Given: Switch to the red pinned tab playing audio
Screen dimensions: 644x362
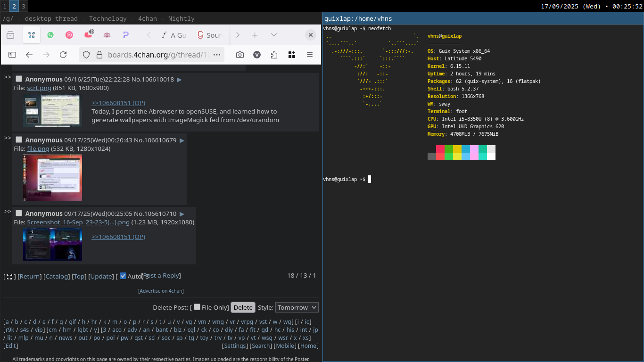Looking at the screenshot, I should tap(89, 34).
